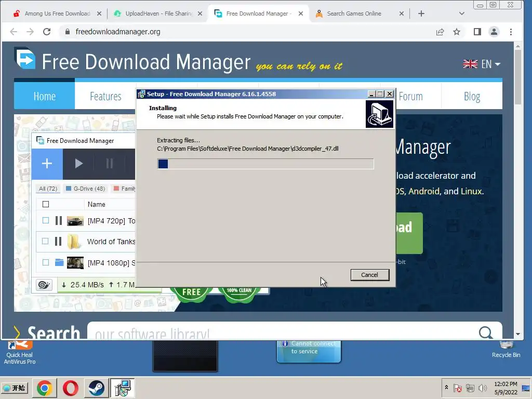
Task: Open a new browser tab
Action: point(421,14)
